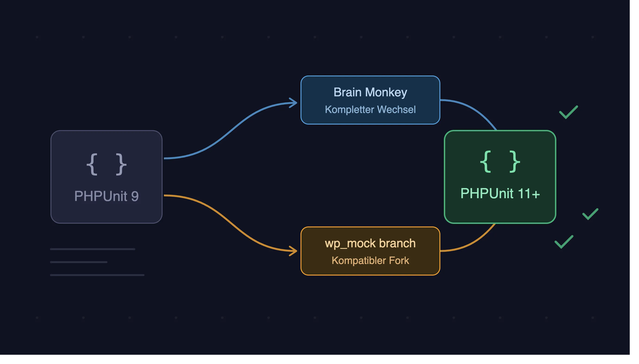Click the blue arrowhead pointing to Brain Monkey
The width and height of the screenshot is (639, 364).
pyautogui.click(x=293, y=103)
